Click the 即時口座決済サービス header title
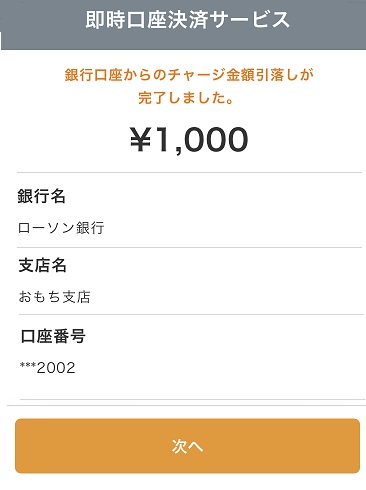Screen dimensions: 366x490 [187, 19]
